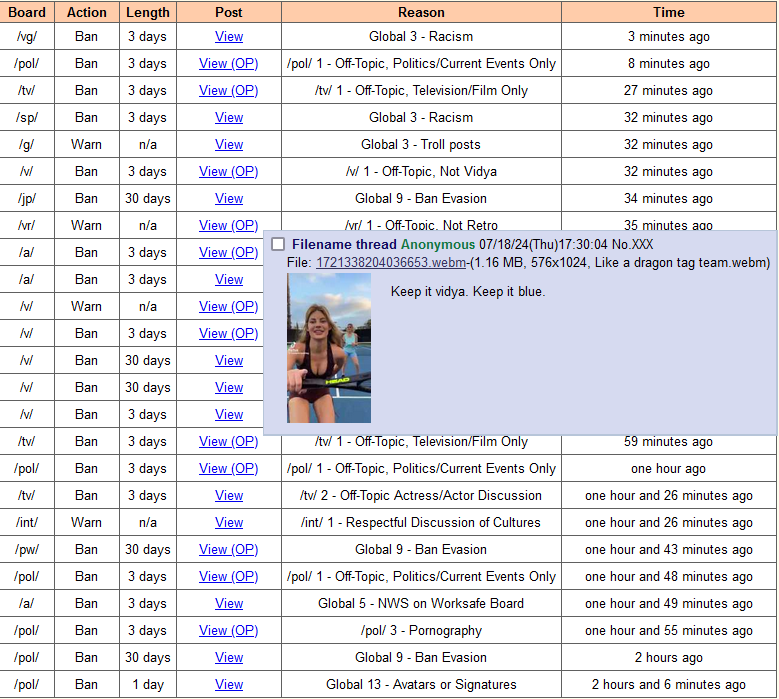Screen dimensions: 779x699
Task: Select '/pol/ 3 - Pornography' reason cell
Action: pos(421,630)
